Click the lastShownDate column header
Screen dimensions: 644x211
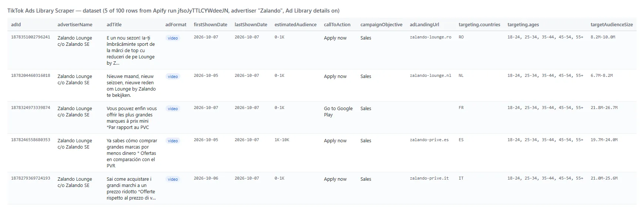[251, 25]
